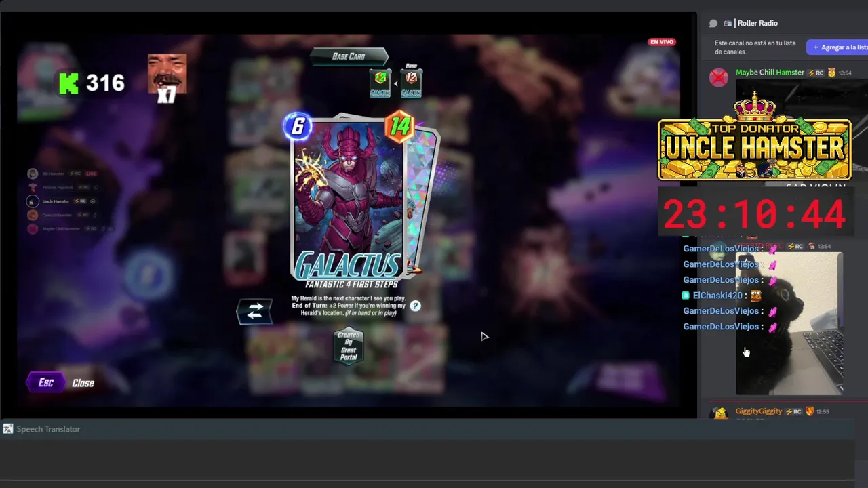Click the 6 energy cost orb
This screenshot has width=868, height=488.
(x=298, y=126)
